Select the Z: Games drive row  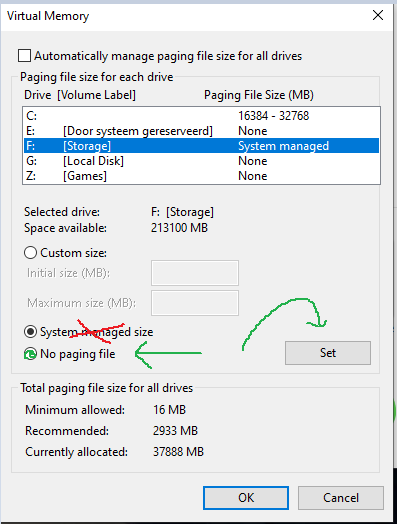[202, 176]
